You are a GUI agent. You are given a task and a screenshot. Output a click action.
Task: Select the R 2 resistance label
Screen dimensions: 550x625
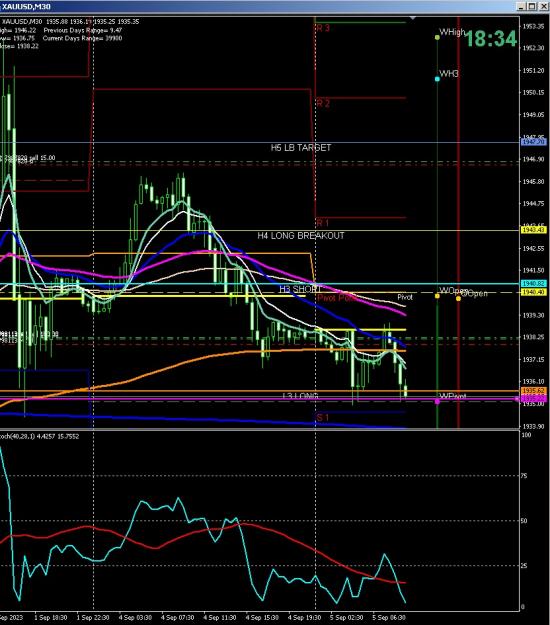point(323,103)
